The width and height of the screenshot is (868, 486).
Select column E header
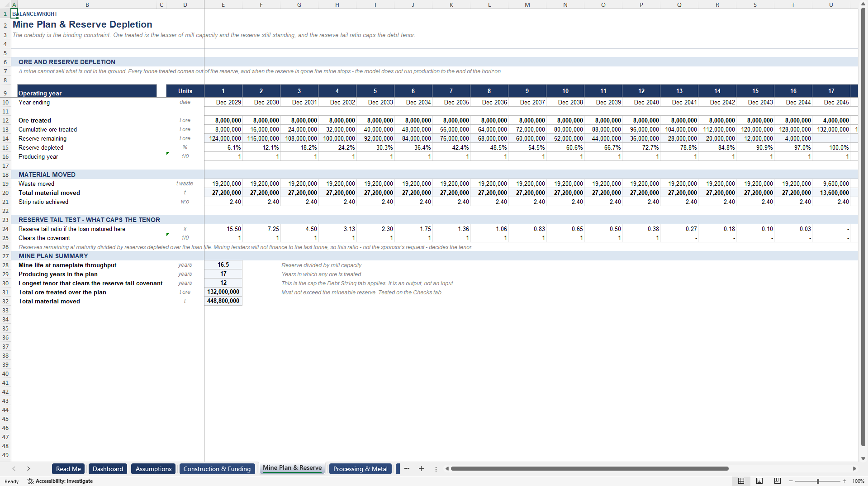(x=223, y=5)
